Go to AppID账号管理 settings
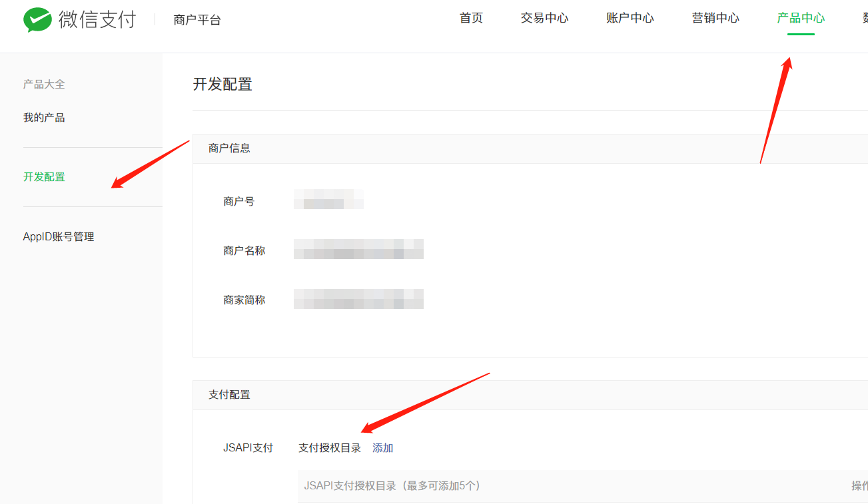Screen dimensions: 868x504 (x=59, y=236)
